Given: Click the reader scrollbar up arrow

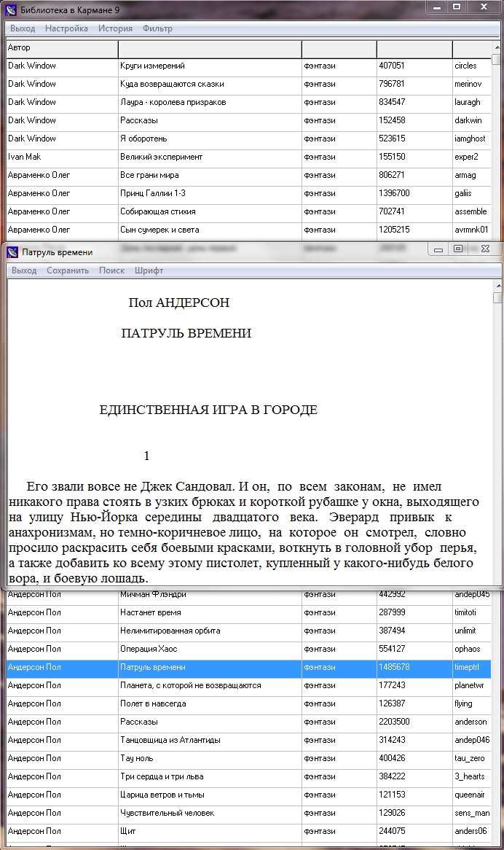Looking at the screenshot, I should point(497,286).
